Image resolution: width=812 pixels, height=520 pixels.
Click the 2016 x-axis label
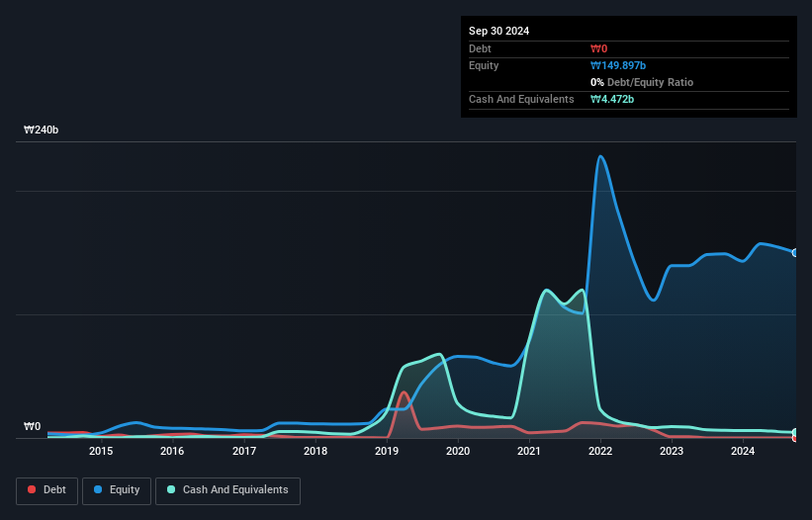click(172, 451)
